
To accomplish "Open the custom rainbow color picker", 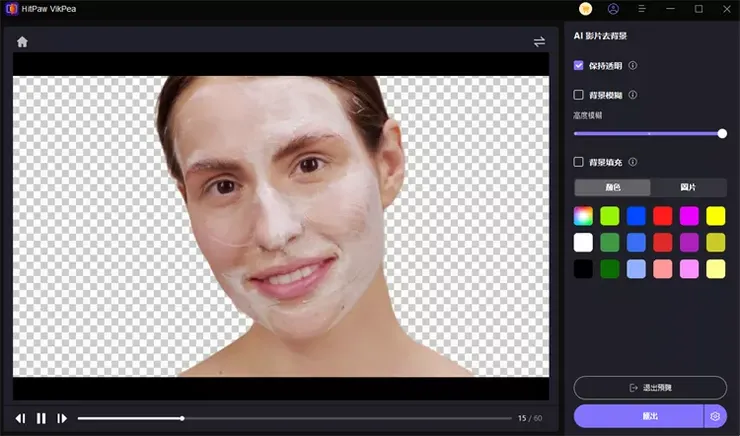I will tap(583, 216).
